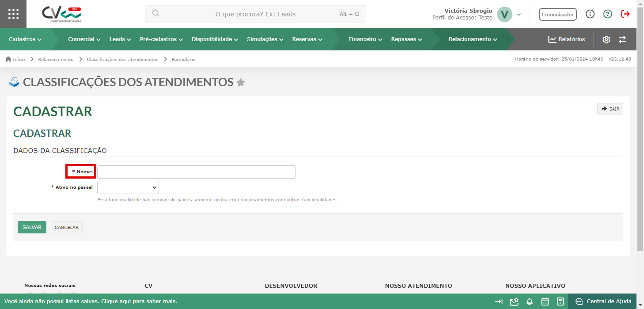Click the Relatórios chart icon
The height and width of the screenshot is (309, 644).
point(552,39)
